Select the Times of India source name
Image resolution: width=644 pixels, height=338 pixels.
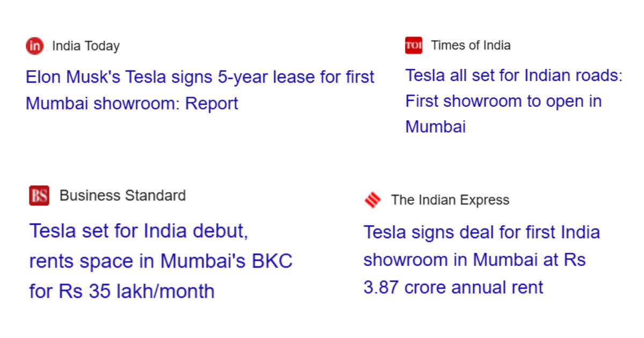tap(471, 46)
